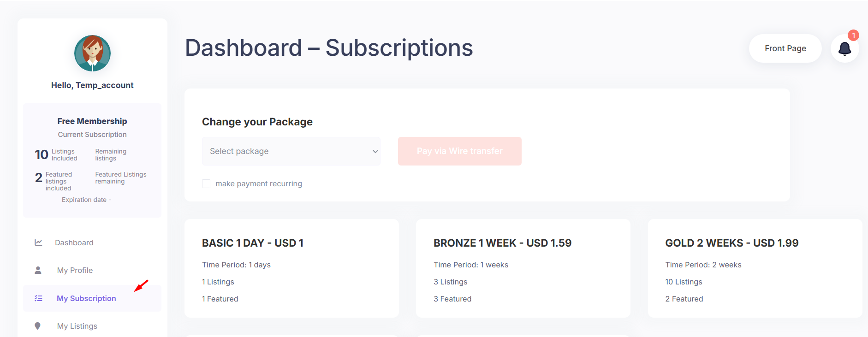Enable the make payment recurring checkbox

[206, 184]
